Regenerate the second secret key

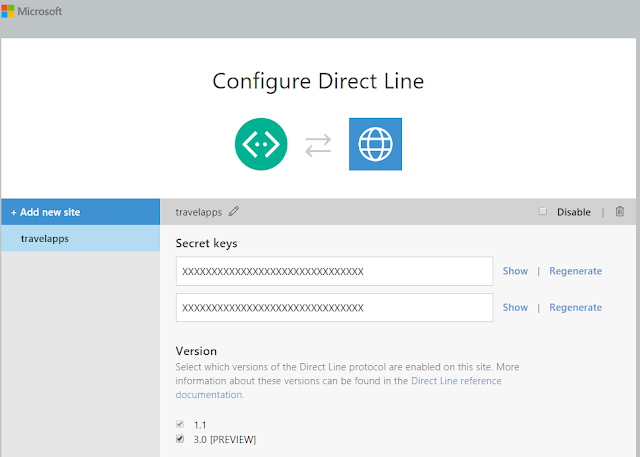pos(576,307)
